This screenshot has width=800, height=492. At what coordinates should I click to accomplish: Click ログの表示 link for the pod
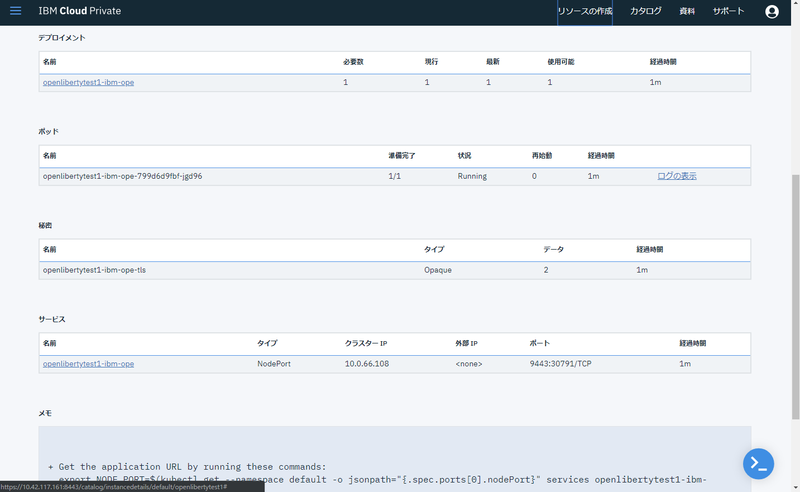[677, 176]
